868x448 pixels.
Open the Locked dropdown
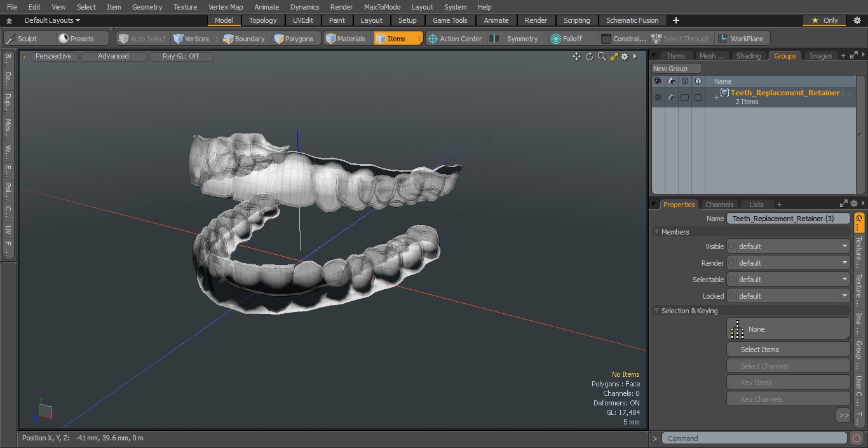(789, 296)
